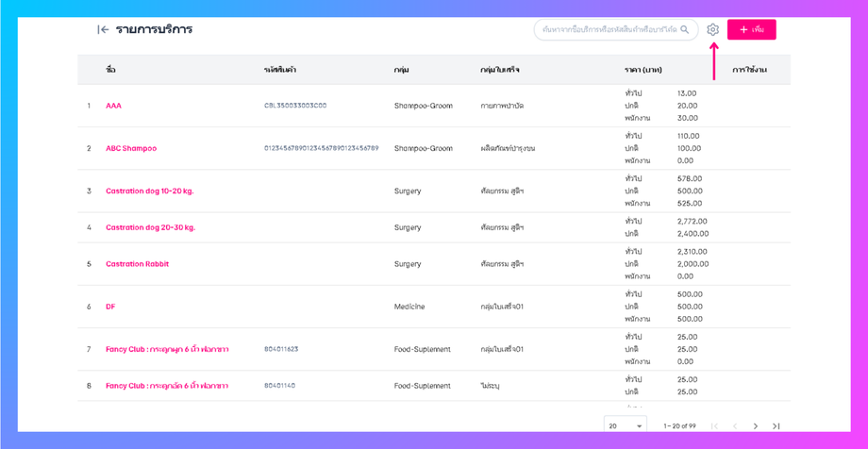Jump to last page arrow
The width and height of the screenshot is (868, 449).
pos(776,425)
